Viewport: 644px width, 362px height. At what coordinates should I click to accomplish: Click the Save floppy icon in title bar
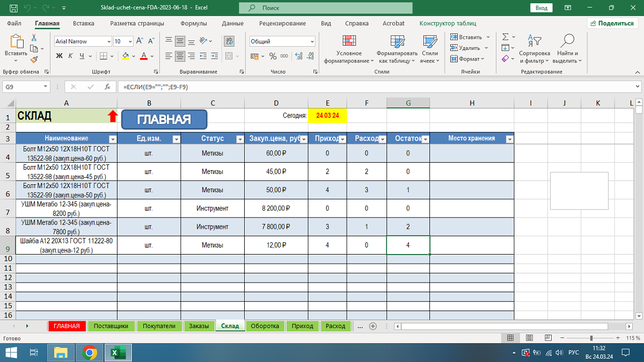tap(13, 8)
